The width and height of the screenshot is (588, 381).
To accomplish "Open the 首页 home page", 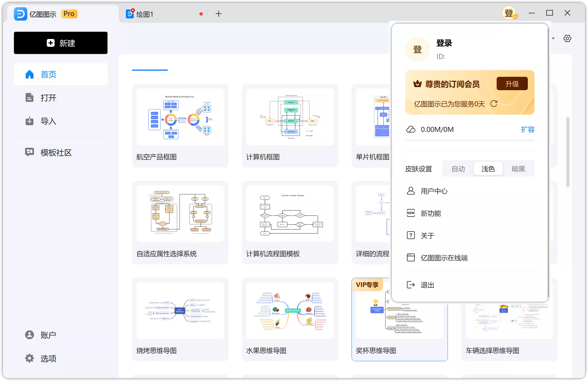I will [60, 74].
